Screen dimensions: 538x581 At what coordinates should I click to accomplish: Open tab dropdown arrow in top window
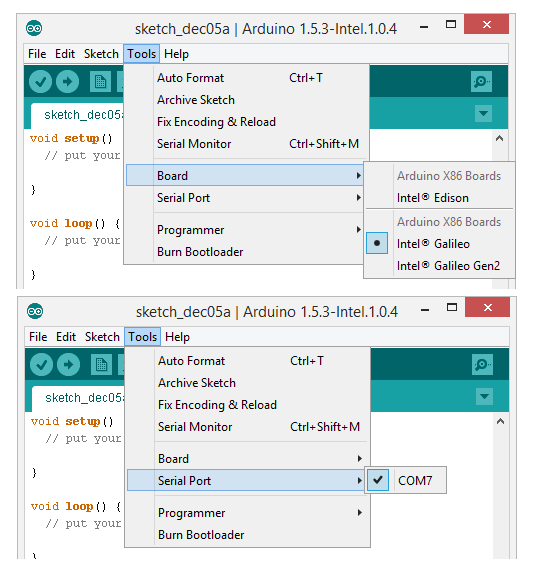click(483, 113)
